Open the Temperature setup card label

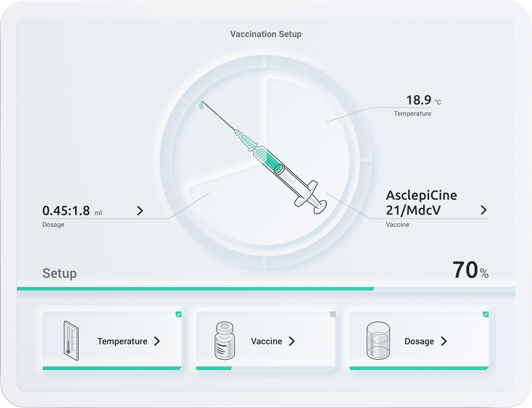(122, 341)
